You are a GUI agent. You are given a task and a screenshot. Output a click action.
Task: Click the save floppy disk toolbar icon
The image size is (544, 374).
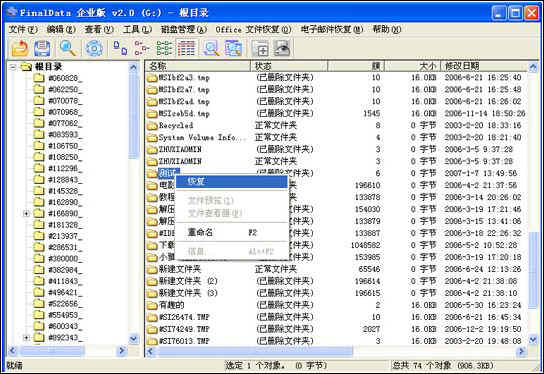click(42, 48)
